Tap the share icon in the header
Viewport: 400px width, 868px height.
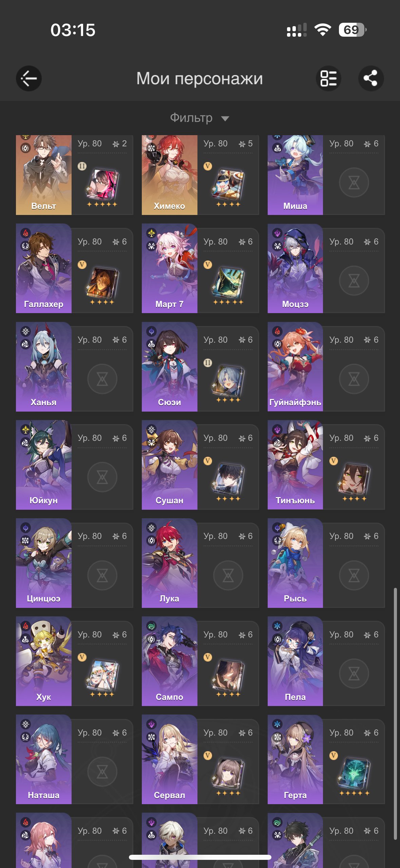click(371, 78)
